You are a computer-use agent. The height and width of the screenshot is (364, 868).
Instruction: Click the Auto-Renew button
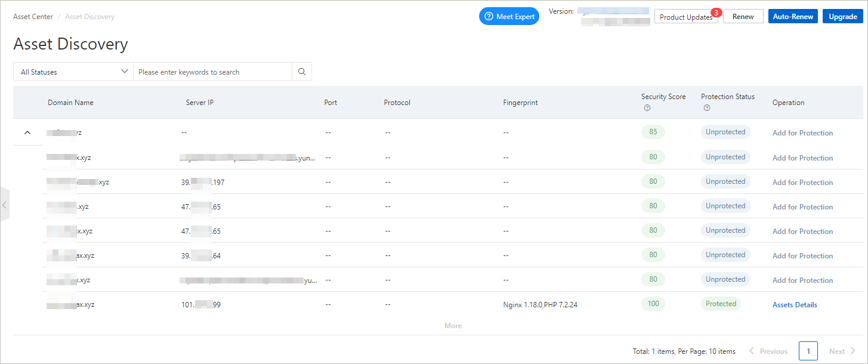point(793,16)
